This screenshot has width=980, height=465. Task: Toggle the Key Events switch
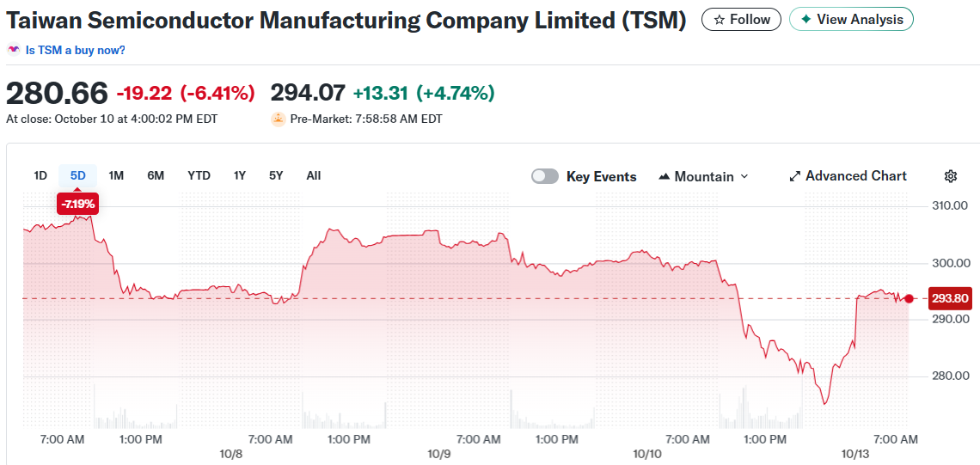[x=545, y=176]
